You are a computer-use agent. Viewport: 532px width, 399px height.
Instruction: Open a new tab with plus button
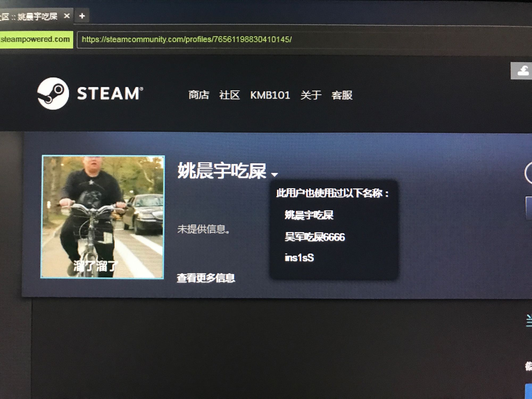click(82, 16)
